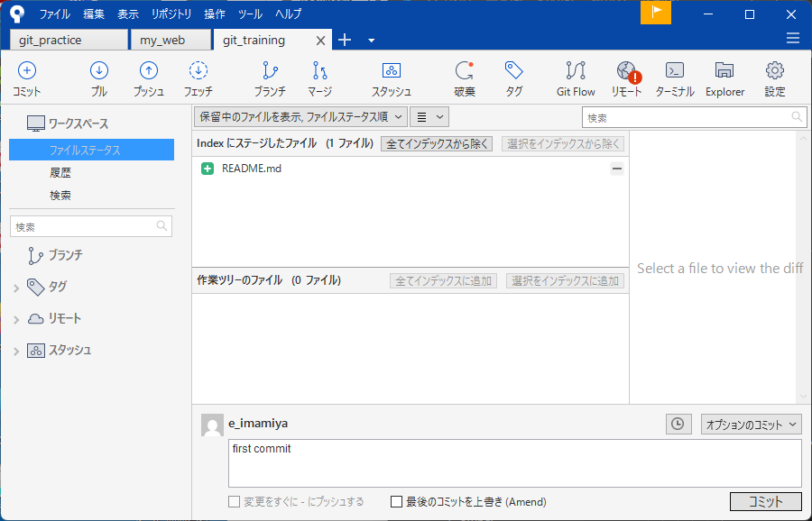Image resolution: width=812 pixels, height=521 pixels.
Task: Open the pending files sort dropdown
Action: coord(300,117)
